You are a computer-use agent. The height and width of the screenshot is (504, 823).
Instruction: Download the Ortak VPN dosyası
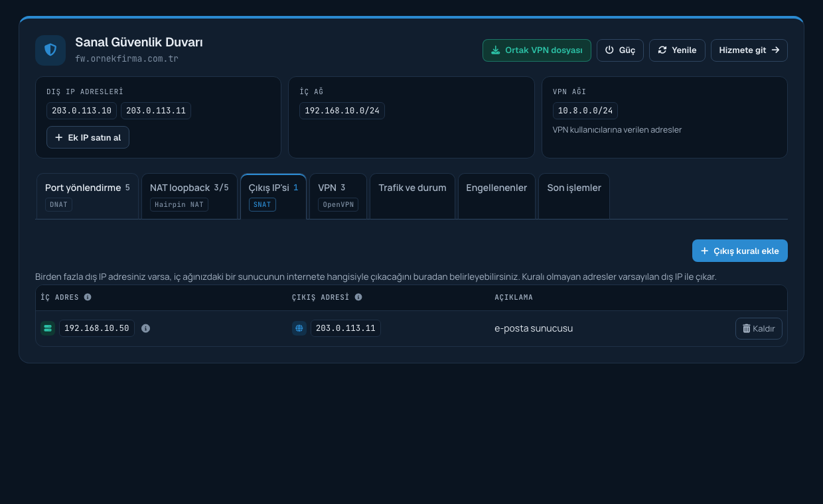point(537,50)
